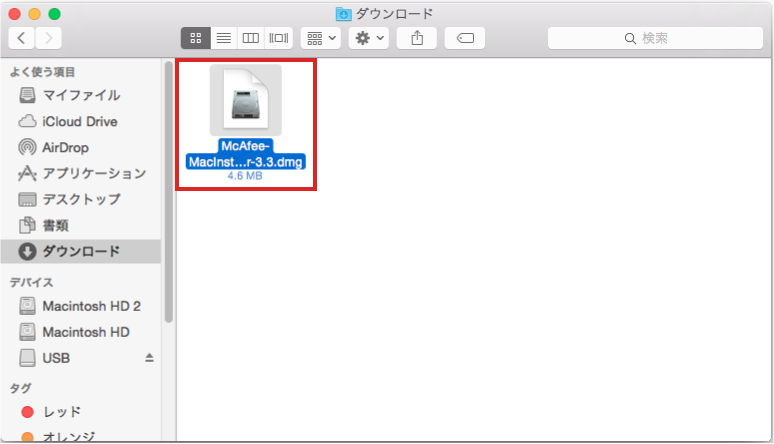Click the デバイス section header

click(x=32, y=283)
